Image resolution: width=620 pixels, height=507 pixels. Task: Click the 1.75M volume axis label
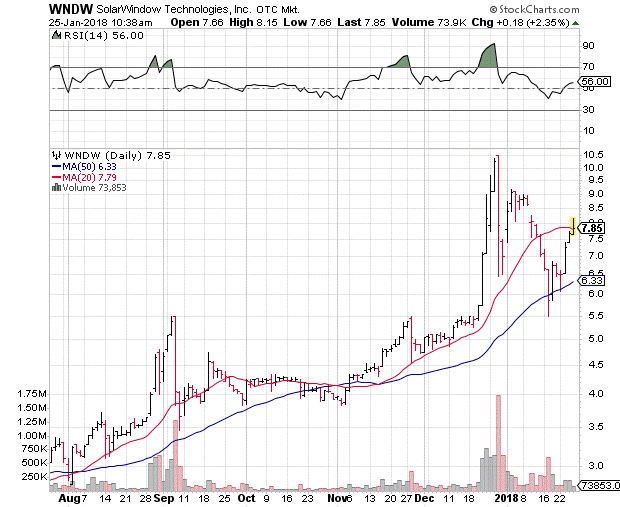click(32, 393)
